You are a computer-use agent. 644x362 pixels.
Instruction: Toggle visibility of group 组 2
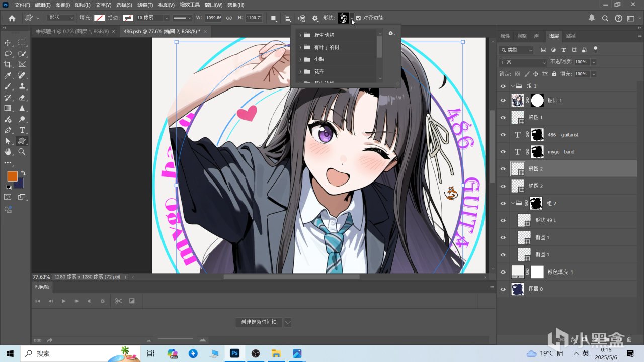[503, 203]
